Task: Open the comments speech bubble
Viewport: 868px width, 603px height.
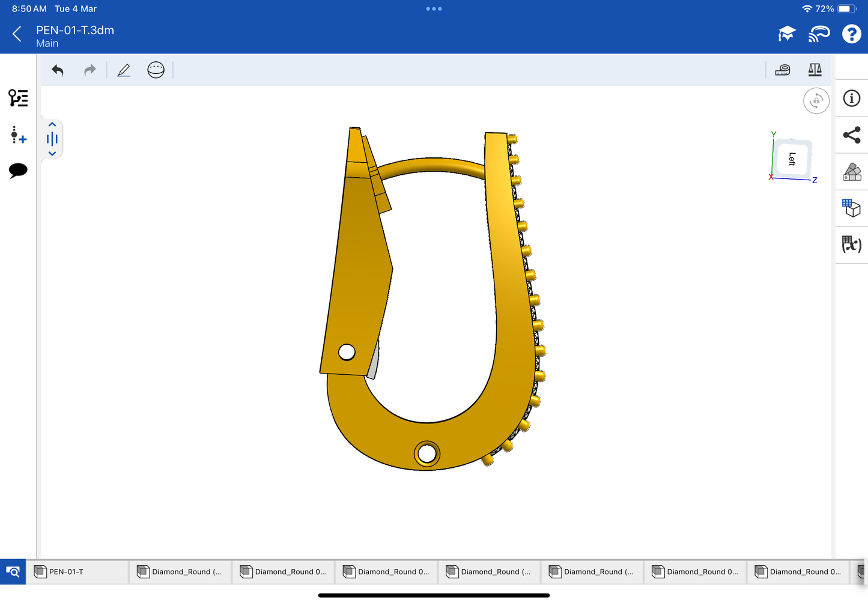Action: (18, 171)
